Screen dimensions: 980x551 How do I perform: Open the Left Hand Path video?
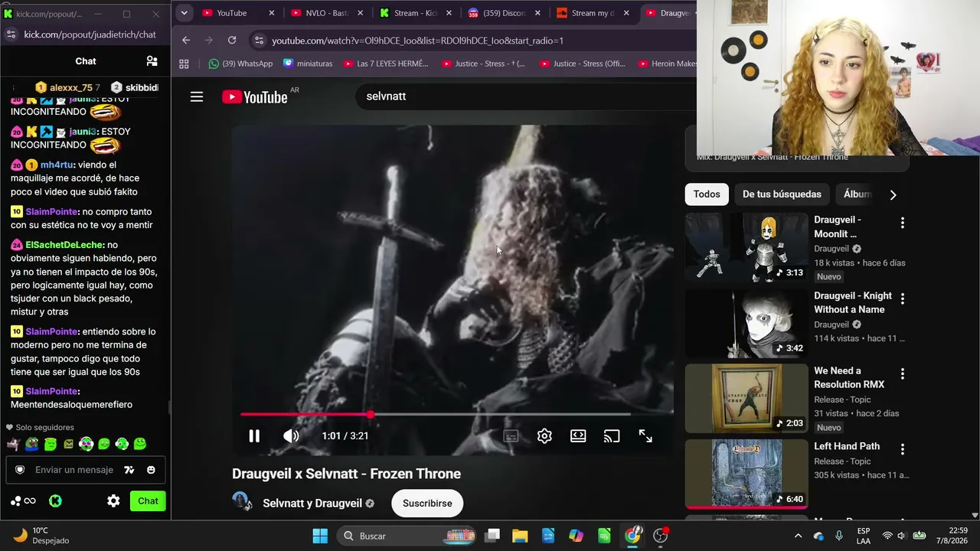pyautogui.click(x=746, y=473)
